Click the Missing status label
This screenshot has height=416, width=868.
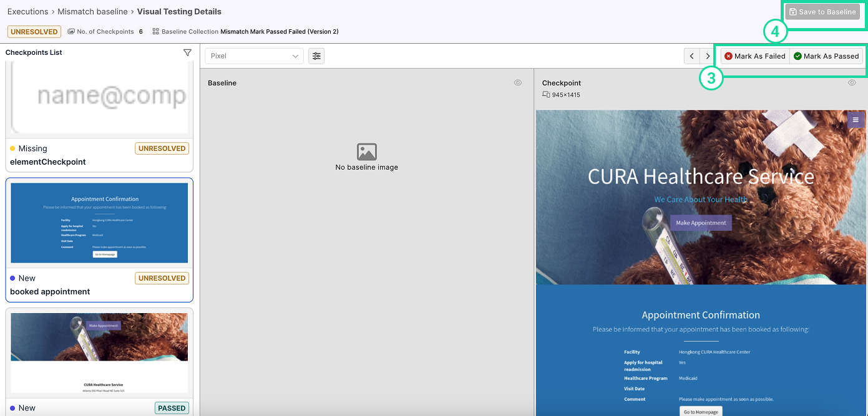pyautogui.click(x=32, y=148)
